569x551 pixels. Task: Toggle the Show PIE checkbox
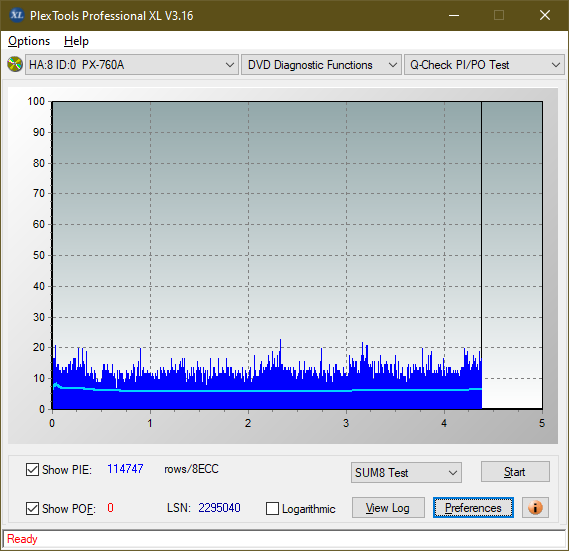pyautogui.click(x=32, y=469)
